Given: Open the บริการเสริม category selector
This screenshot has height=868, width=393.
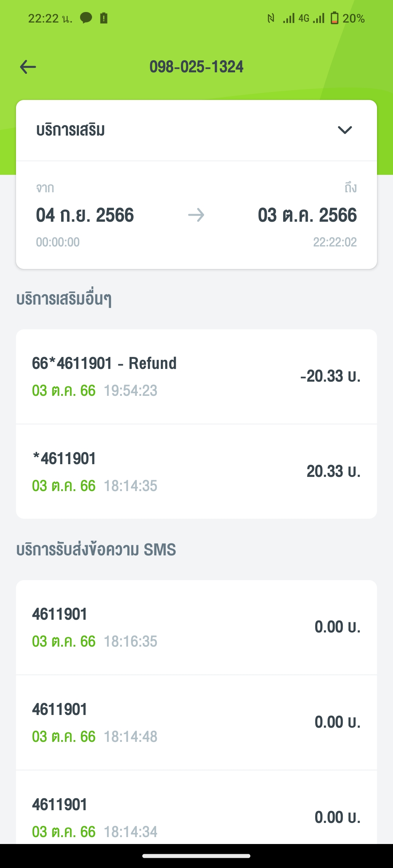Looking at the screenshot, I should click(71, 130).
